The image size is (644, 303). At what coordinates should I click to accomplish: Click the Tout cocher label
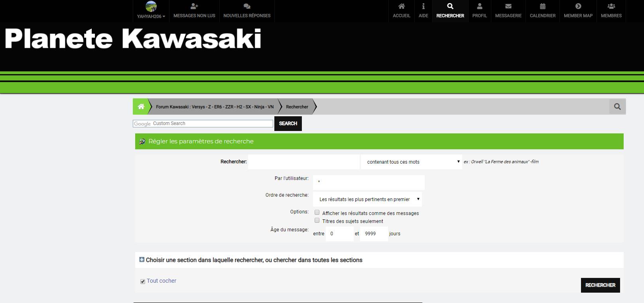[x=161, y=281]
